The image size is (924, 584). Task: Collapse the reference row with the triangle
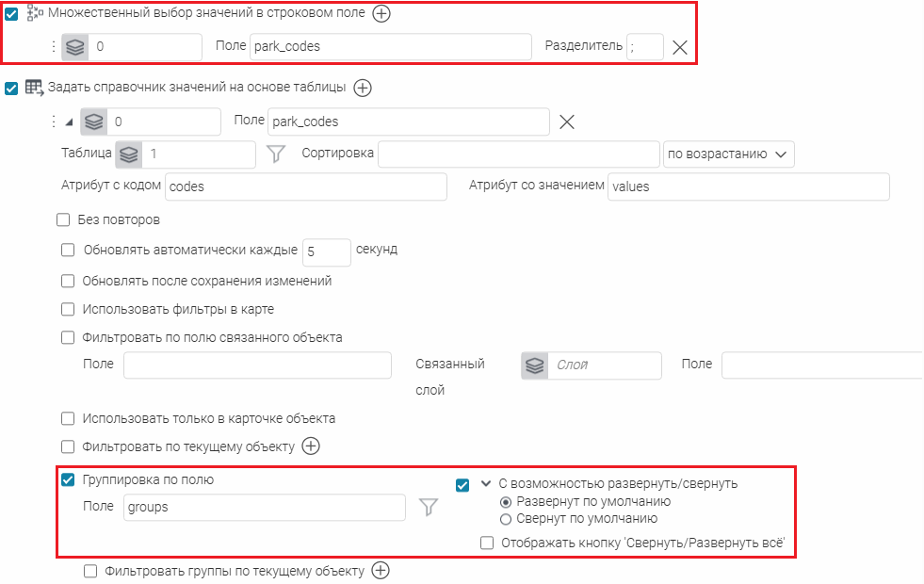tap(69, 122)
